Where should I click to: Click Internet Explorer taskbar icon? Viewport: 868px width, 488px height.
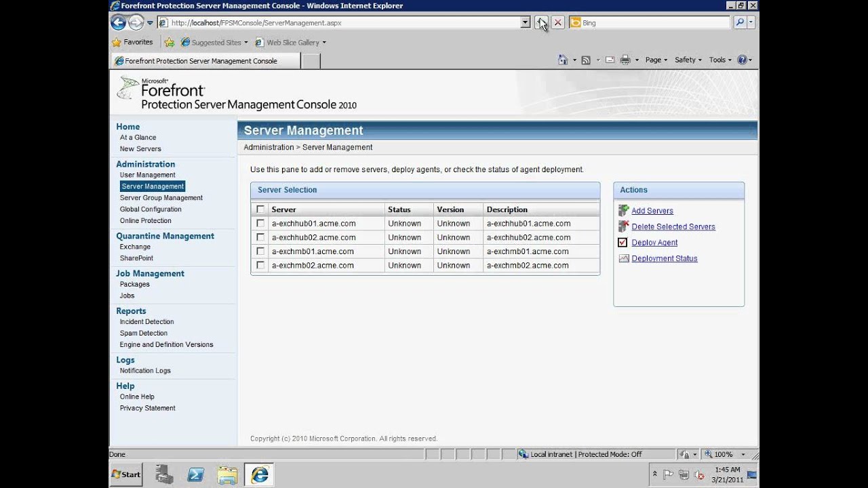click(259, 474)
